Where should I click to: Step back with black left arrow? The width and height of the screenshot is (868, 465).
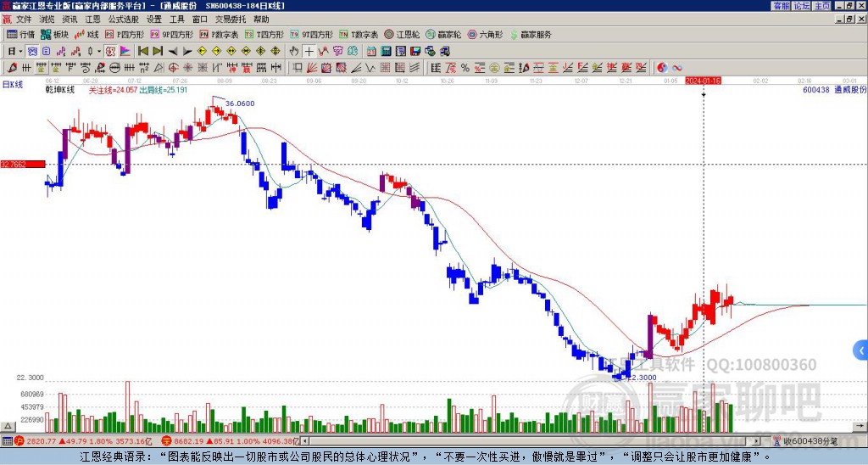point(173,51)
